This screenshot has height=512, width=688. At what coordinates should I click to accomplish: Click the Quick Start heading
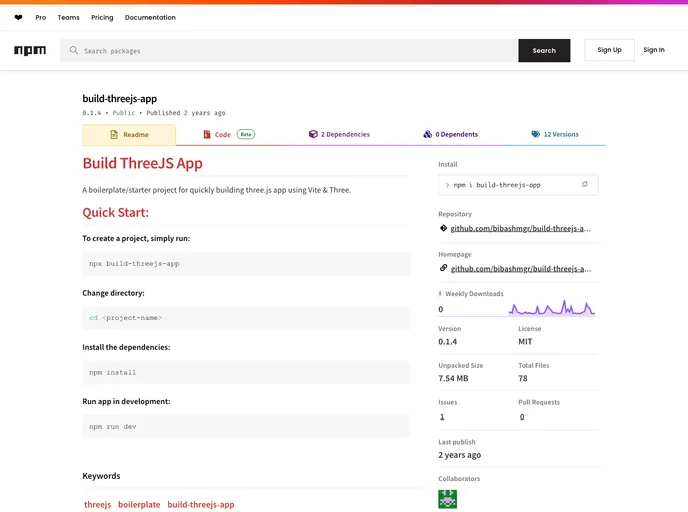tap(115, 212)
